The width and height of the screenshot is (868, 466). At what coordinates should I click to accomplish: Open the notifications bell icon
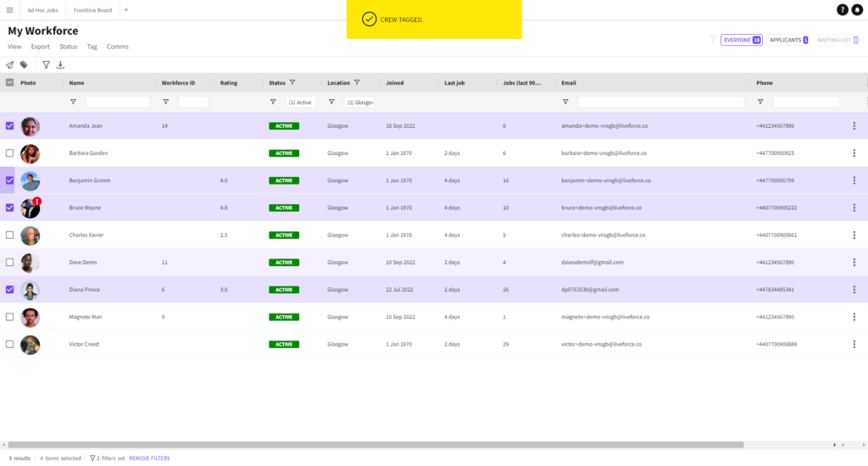pos(857,9)
